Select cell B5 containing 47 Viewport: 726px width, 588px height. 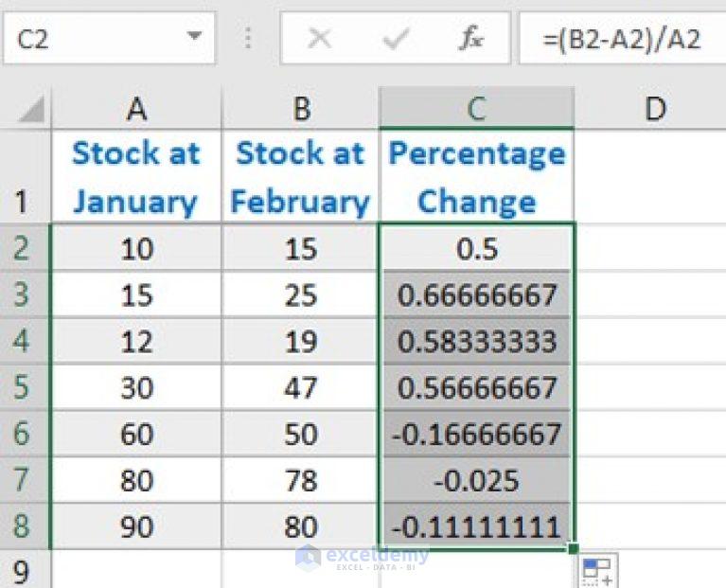click(300, 387)
